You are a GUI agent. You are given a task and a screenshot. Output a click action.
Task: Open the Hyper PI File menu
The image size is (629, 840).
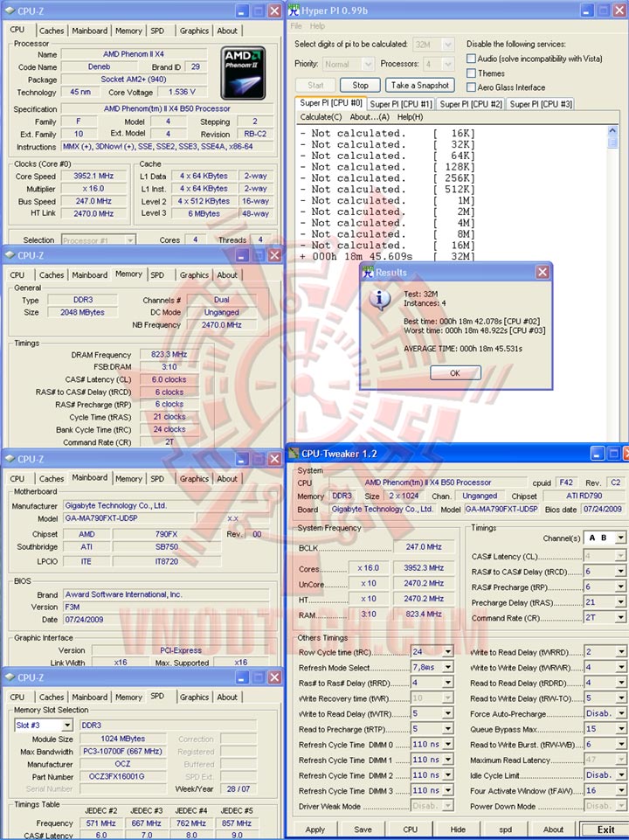pos(296,25)
